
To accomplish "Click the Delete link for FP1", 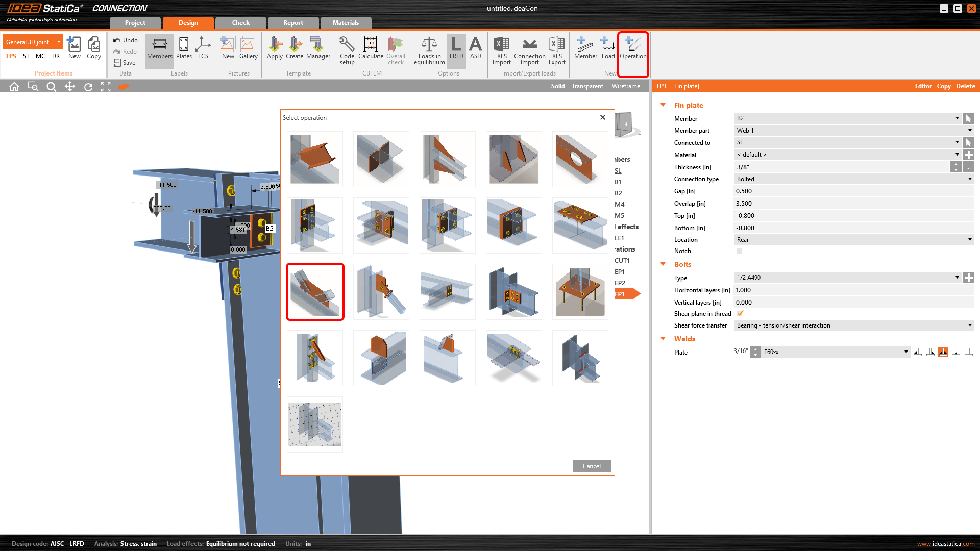I will point(965,86).
